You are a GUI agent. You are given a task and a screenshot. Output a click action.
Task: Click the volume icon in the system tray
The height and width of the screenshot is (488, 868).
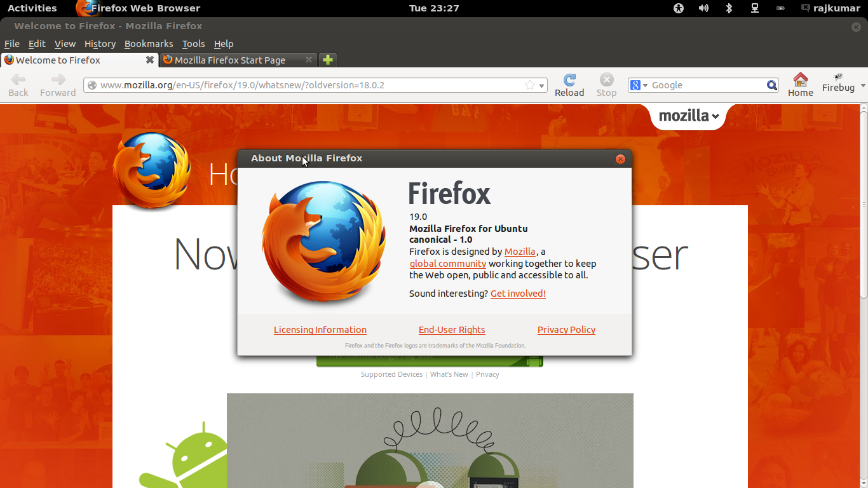tap(703, 8)
